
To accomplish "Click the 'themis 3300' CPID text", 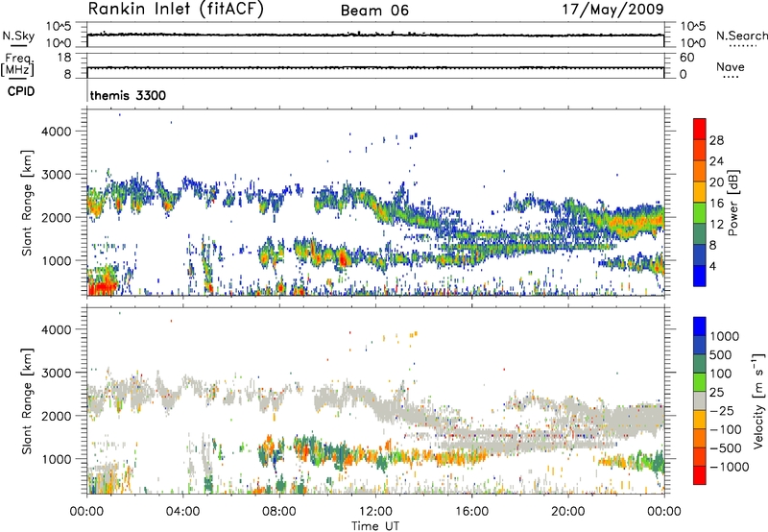I will pyautogui.click(x=128, y=95).
